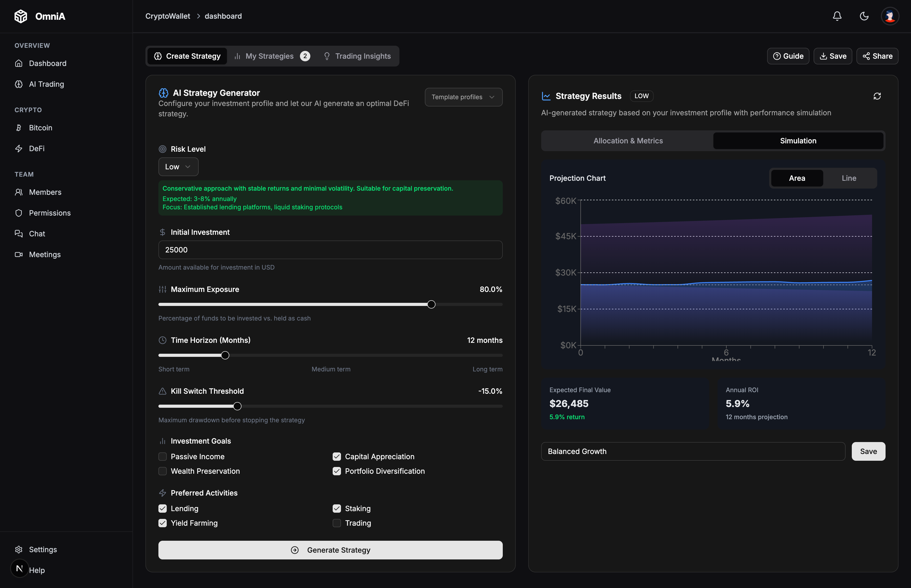This screenshot has width=911, height=588.
Task: Check the Trading activity checkbox
Action: 337,523
